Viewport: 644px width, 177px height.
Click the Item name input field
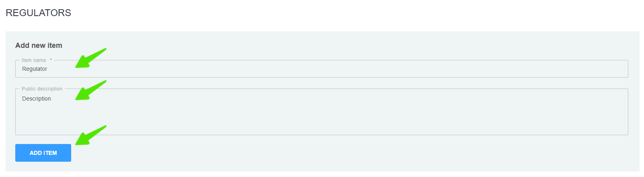pyautogui.click(x=322, y=69)
